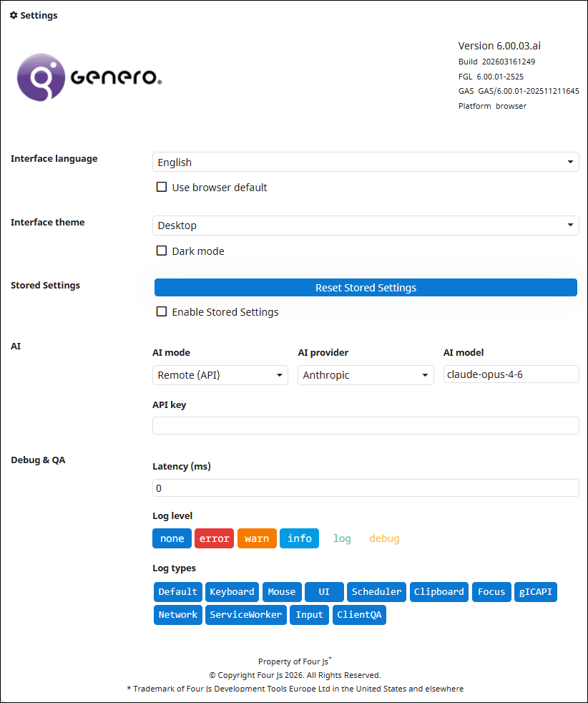
Task: Open the AI mode dropdown
Action: tap(220, 375)
